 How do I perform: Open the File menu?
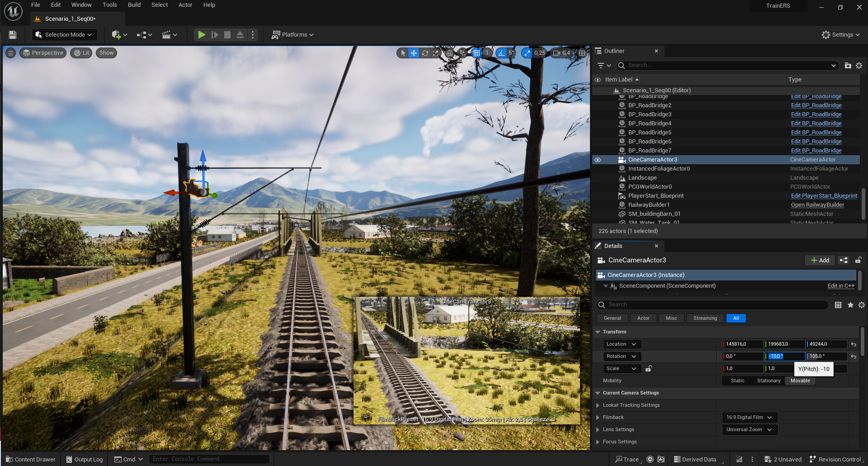click(36, 5)
